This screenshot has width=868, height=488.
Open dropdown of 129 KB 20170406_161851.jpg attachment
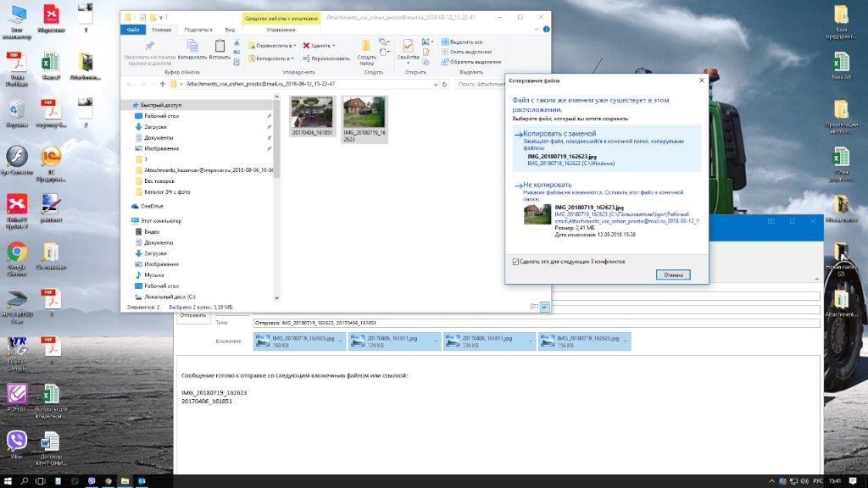click(x=435, y=341)
